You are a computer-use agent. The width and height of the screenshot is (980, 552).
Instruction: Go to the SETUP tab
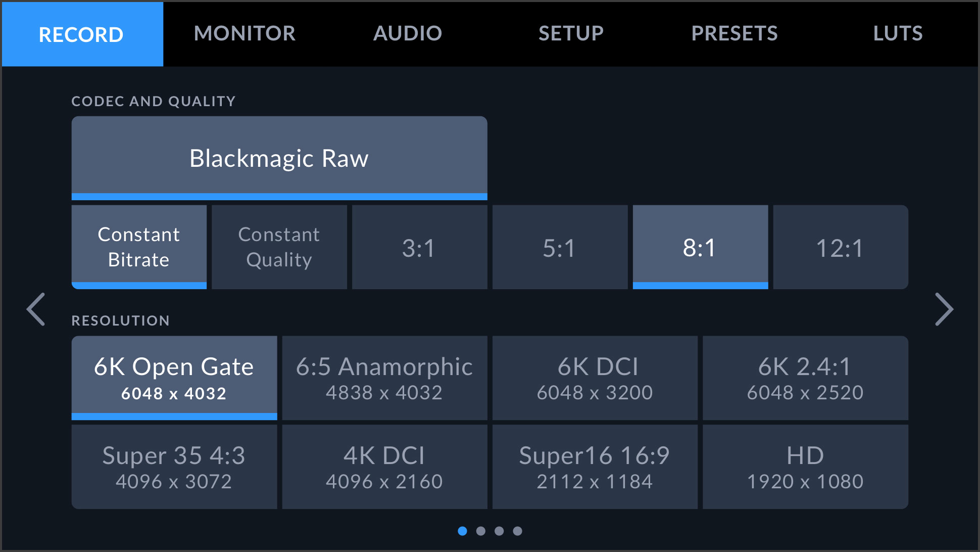click(570, 33)
